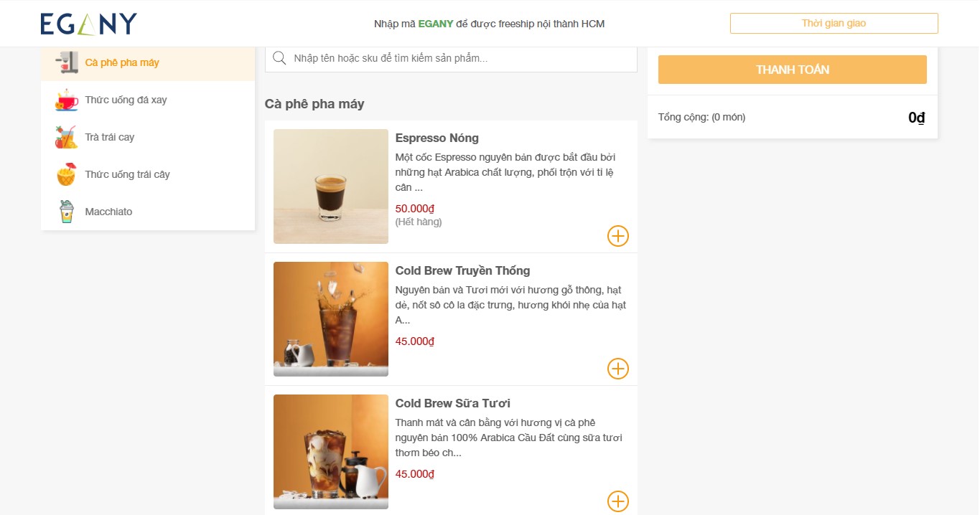980x515 pixels.
Task: Switch to Thức uống đá xay category
Action: click(126, 100)
